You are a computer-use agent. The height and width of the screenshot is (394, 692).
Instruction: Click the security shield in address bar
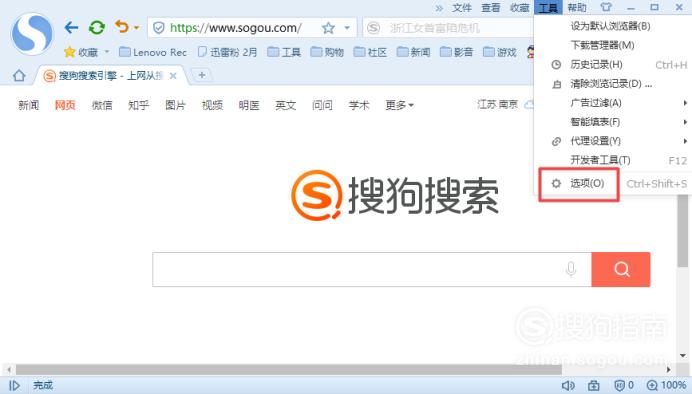pos(158,28)
